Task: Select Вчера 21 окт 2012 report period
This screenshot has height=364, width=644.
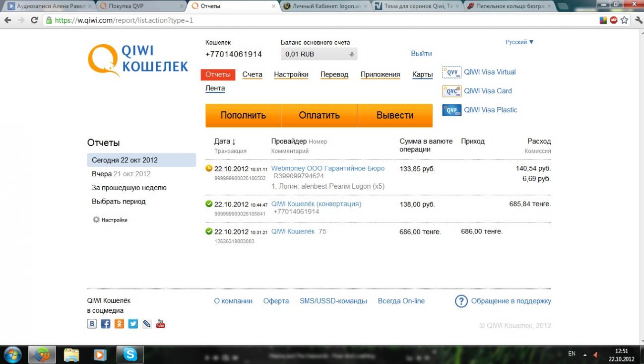Action: [121, 174]
